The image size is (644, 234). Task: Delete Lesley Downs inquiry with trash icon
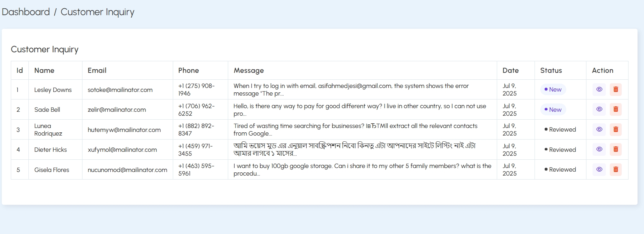pyautogui.click(x=616, y=89)
